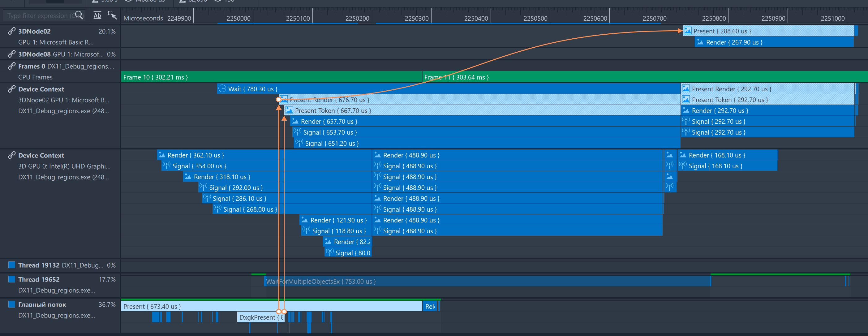Image resolution: width=868 pixels, height=336 pixels.
Task: Toggle blue color box of Главный поток
Action: click(x=12, y=304)
